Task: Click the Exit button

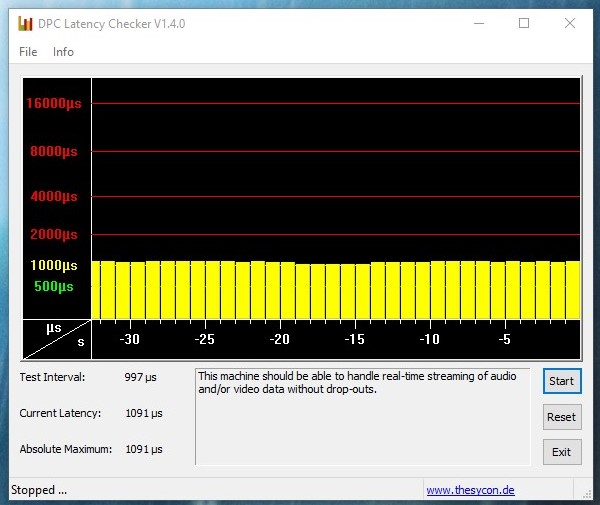Action: pyautogui.click(x=561, y=452)
